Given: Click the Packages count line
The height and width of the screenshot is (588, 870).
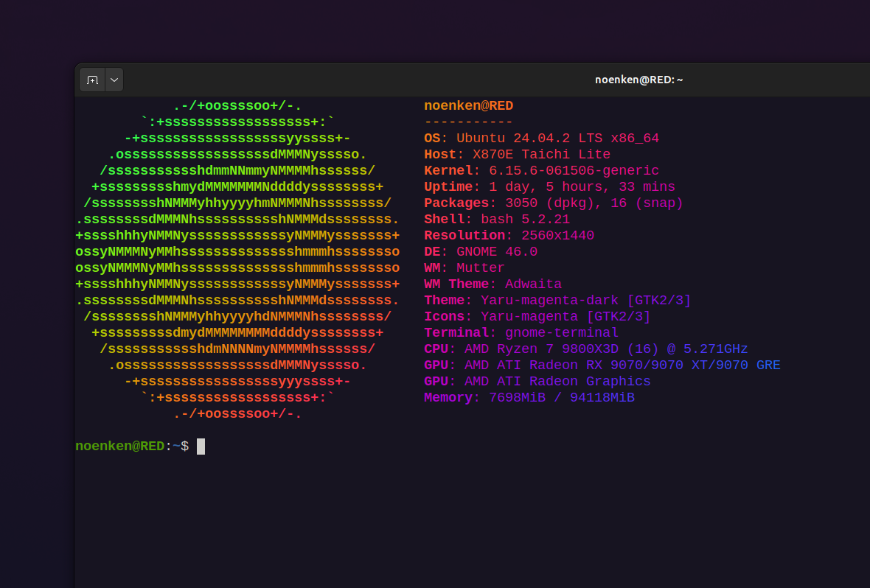Looking at the screenshot, I should pos(553,203).
